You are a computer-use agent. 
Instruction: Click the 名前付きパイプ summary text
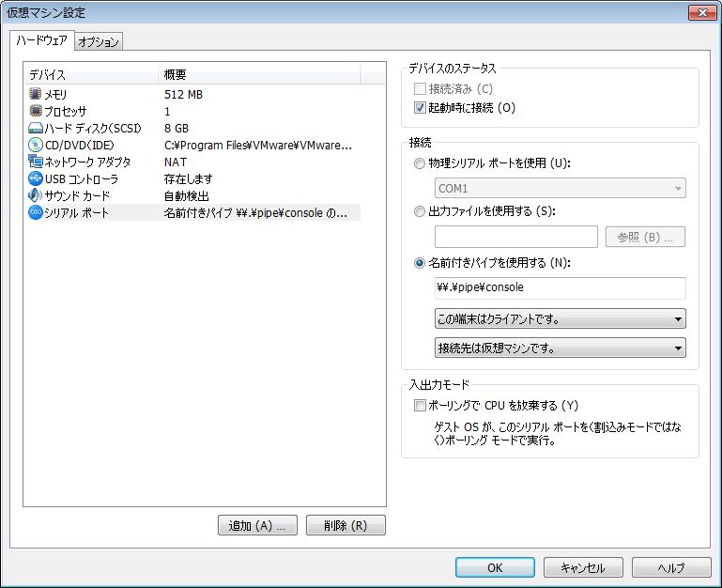(255, 213)
